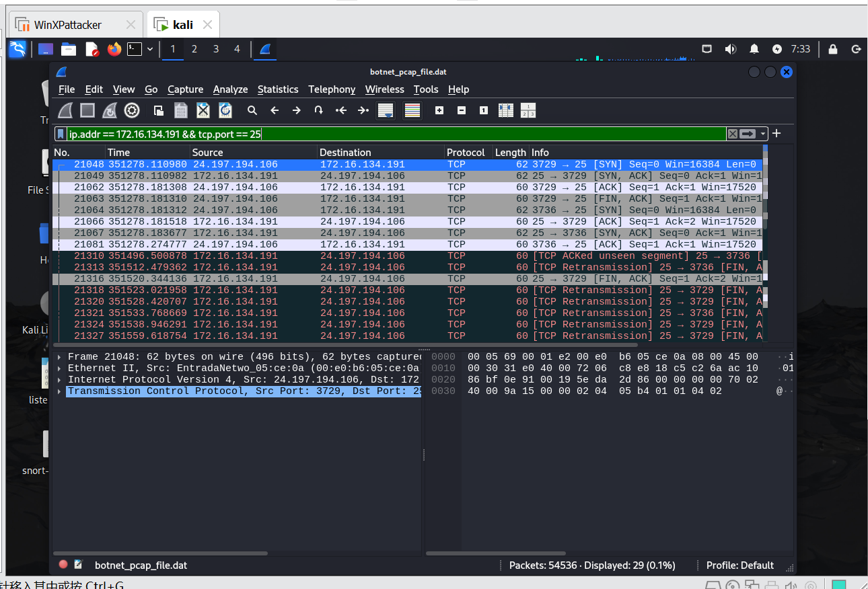The image size is (868, 589).
Task: Launch Firefox from the Kali panel
Action: pyautogui.click(x=114, y=49)
